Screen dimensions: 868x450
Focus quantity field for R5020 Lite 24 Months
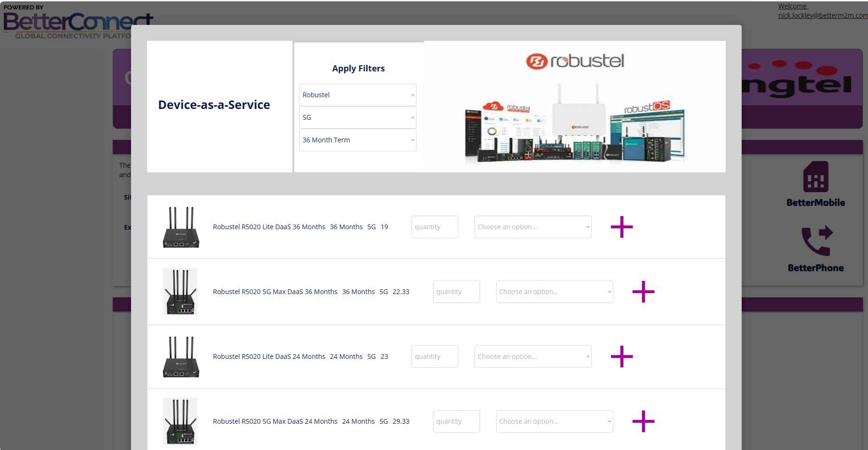click(x=434, y=357)
